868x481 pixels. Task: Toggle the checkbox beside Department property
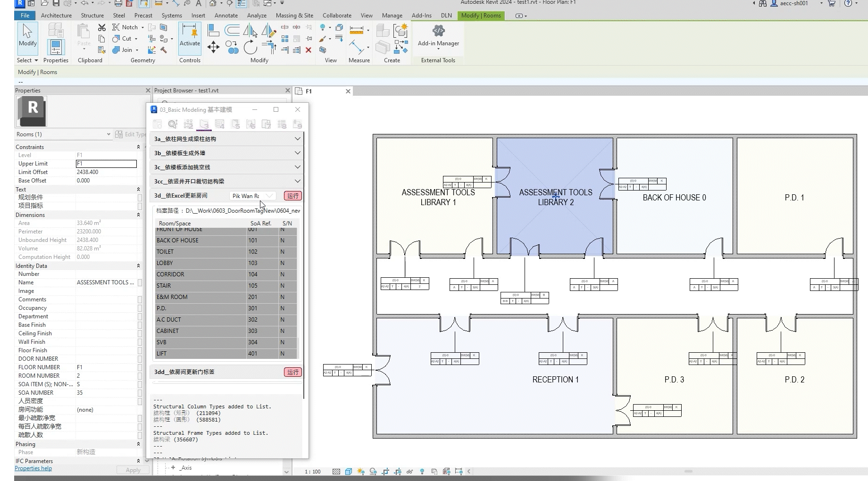pyautogui.click(x=140, y=316)
